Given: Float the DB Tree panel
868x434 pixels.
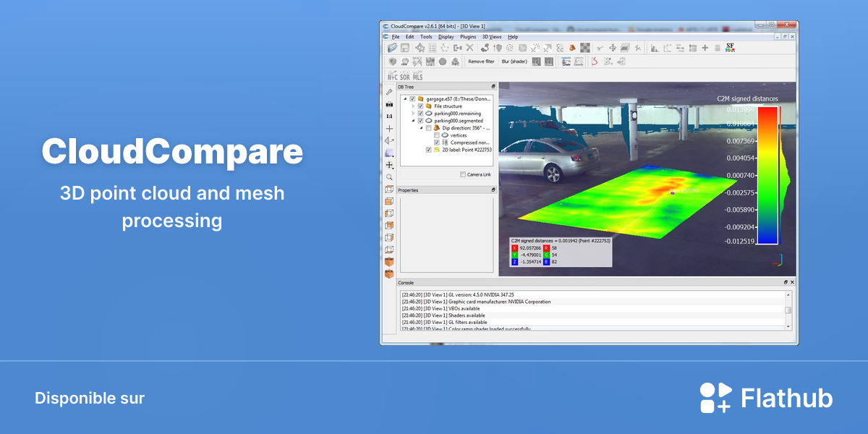Looking at the screenshot, I should [493, 87].
